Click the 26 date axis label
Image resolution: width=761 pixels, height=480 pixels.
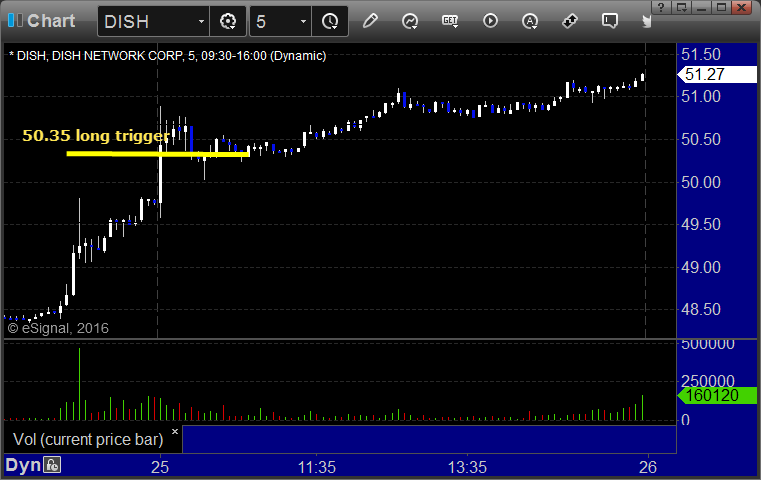[648, 467]
